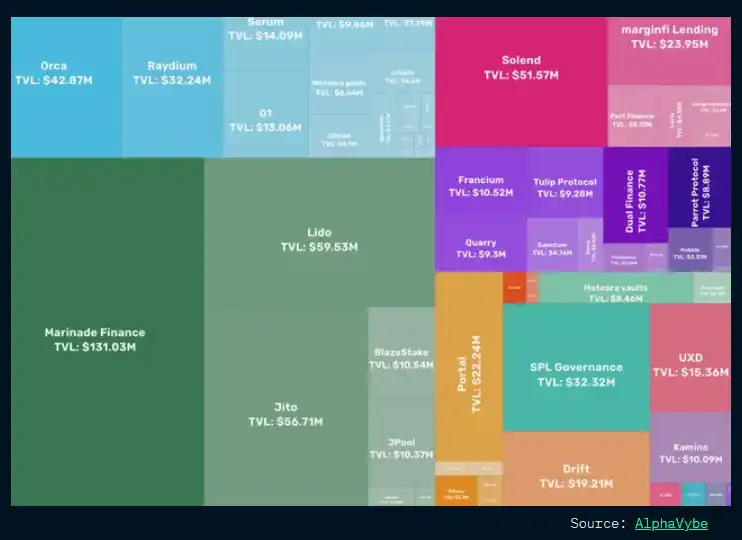
Task: Click the Tulip Protocol tile
Action: click(564, 187)
